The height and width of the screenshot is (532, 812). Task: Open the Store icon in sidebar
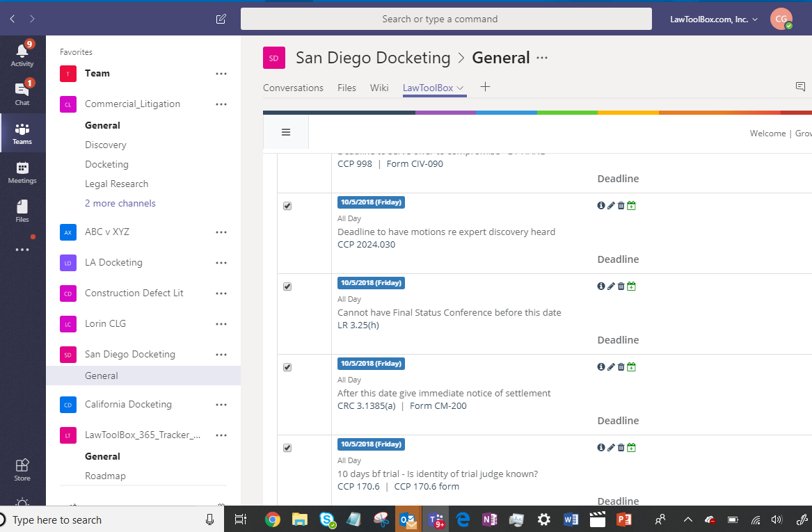pos(22,469)
